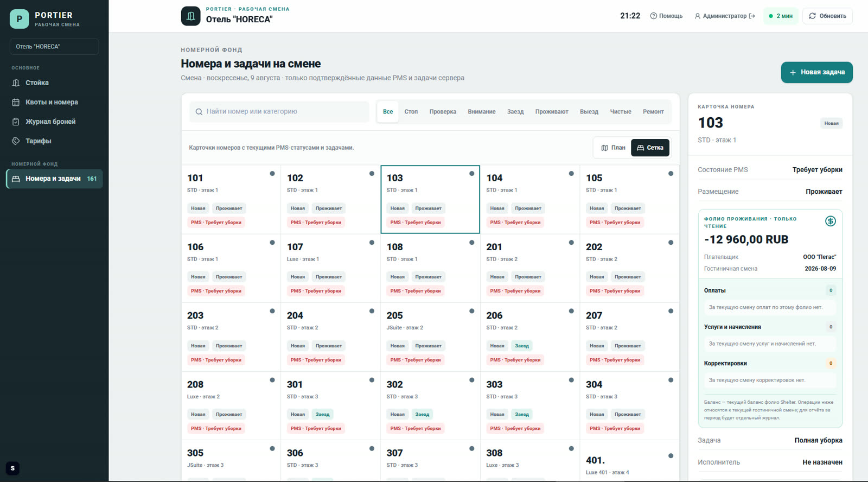Select room card 104
This screenshot has height=482, width=868.
pyautogui.click(x=530, y=199)
